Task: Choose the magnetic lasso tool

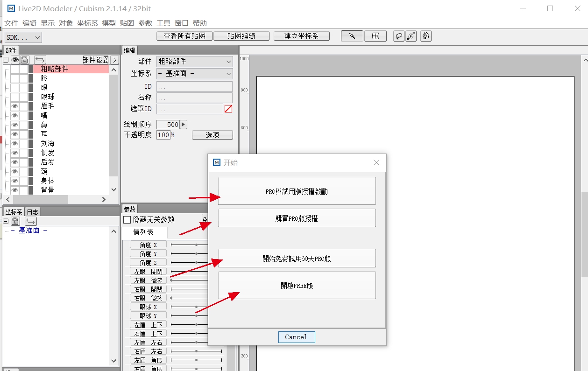Action: 411,36
